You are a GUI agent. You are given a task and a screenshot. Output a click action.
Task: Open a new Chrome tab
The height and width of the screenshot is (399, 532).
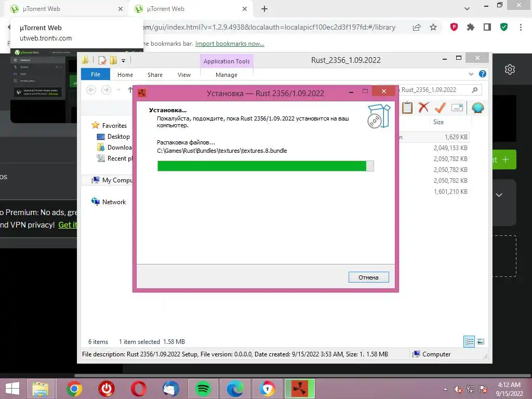[264, 9]
